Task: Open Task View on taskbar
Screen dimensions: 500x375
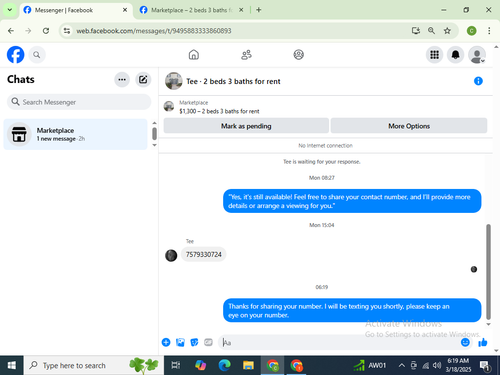Action: tap(176, 365)
